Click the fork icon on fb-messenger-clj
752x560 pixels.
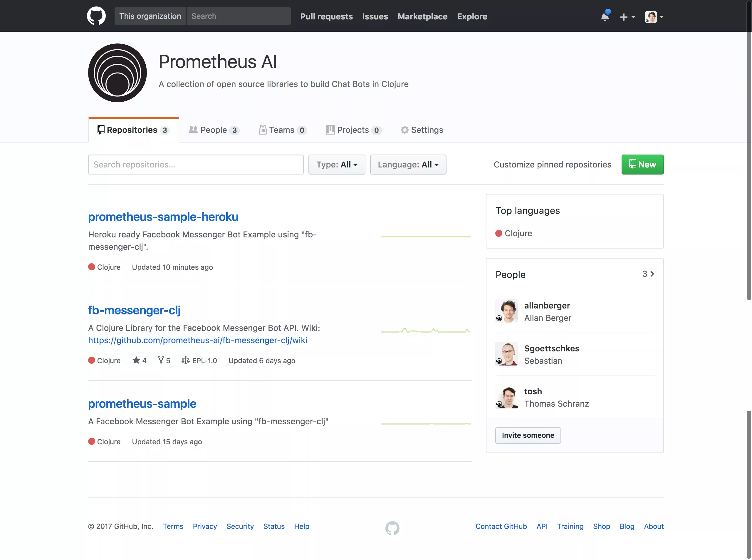tap(161, 360)
